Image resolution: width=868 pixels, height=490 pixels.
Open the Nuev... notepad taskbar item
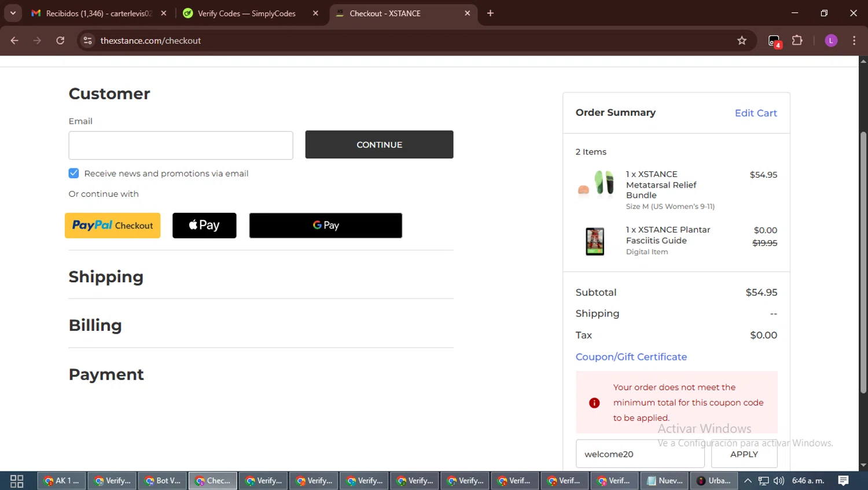coord(664,481)
